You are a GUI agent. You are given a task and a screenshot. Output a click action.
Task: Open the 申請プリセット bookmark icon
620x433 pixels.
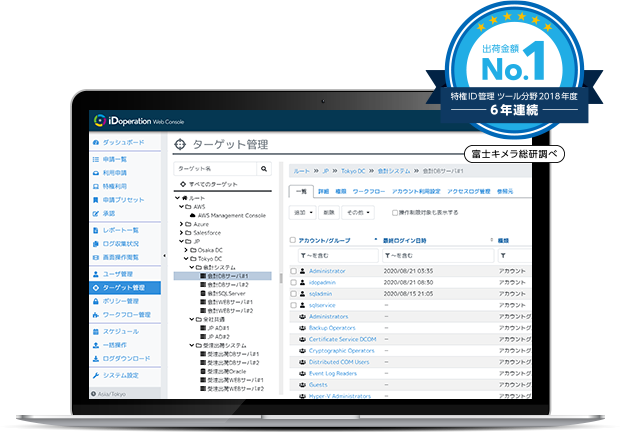tap(96, 200)
